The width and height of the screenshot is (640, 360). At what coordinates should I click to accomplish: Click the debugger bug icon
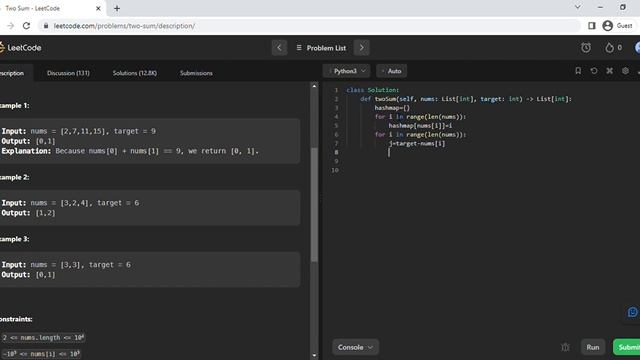coord(565,347)
